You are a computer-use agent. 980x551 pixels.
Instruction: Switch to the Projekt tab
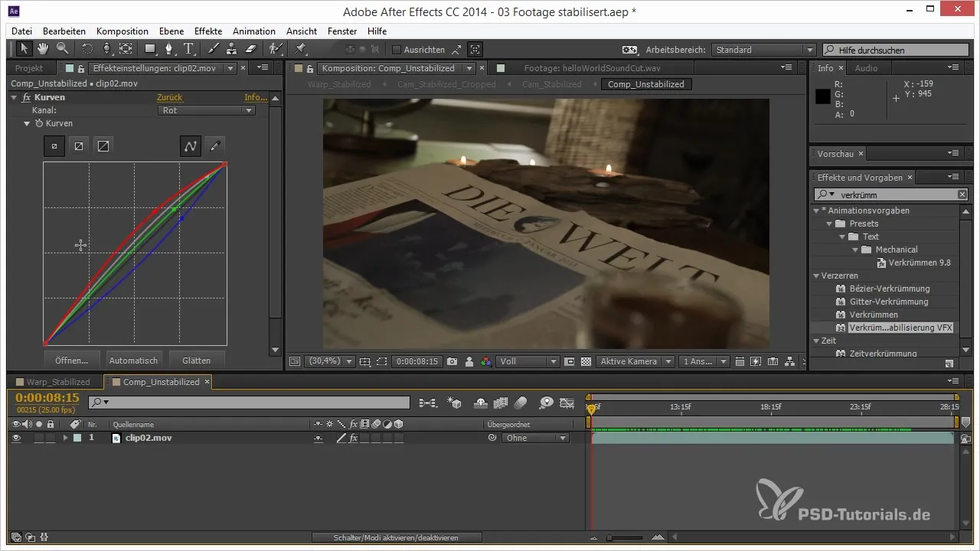[x=29, y=68]
